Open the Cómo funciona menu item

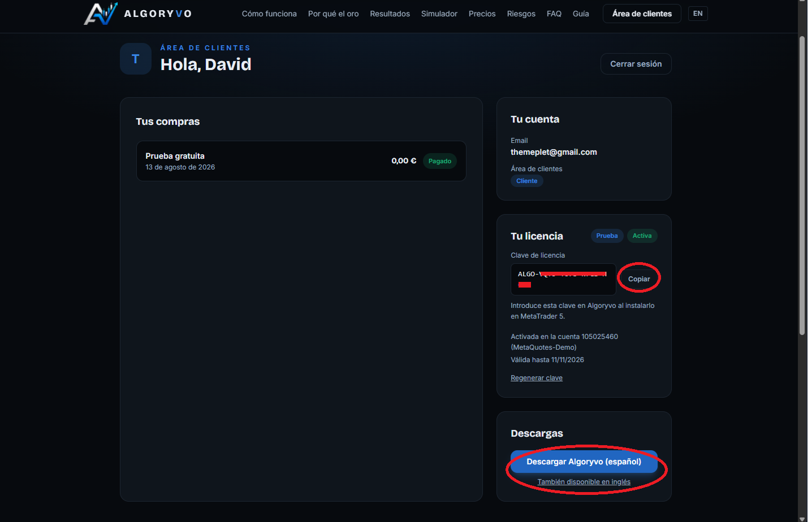point(269,14)
